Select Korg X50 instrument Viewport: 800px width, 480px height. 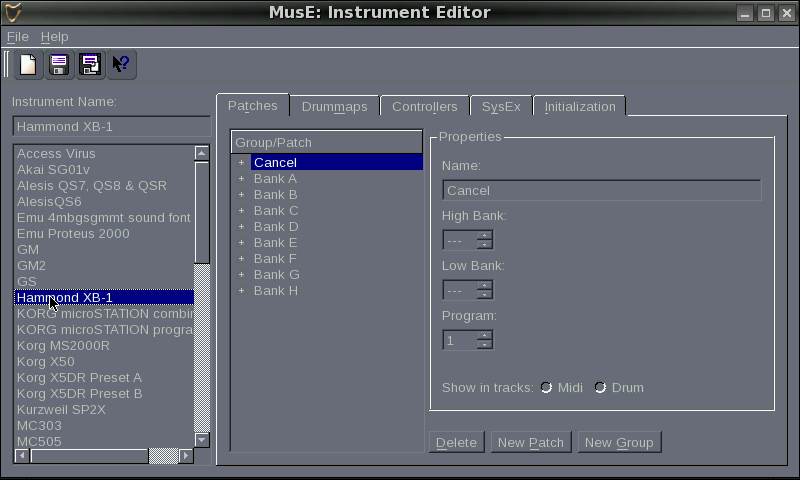pos(104,362)
